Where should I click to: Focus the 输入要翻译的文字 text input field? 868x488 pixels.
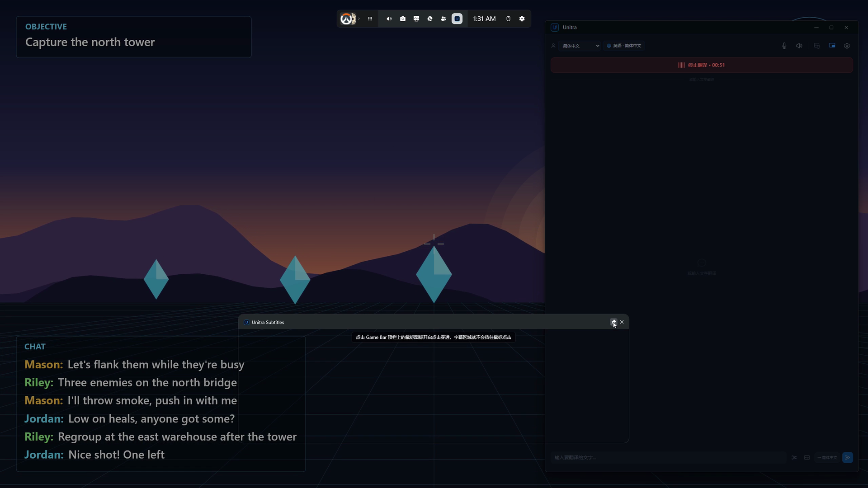669,458
